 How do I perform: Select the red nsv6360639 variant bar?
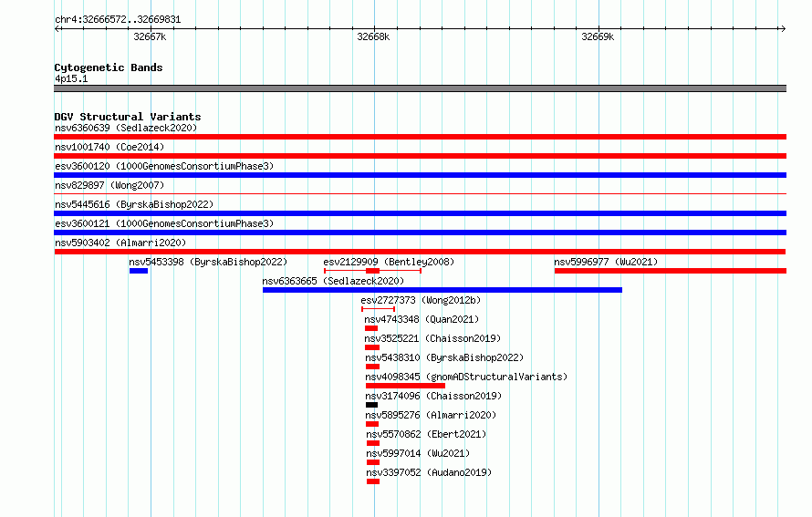(x=420, y=137)
